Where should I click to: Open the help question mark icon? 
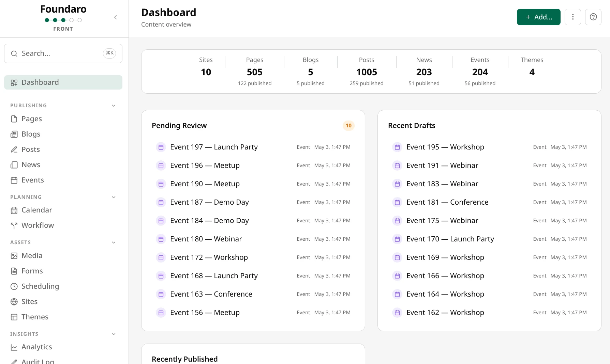point(593,17)
